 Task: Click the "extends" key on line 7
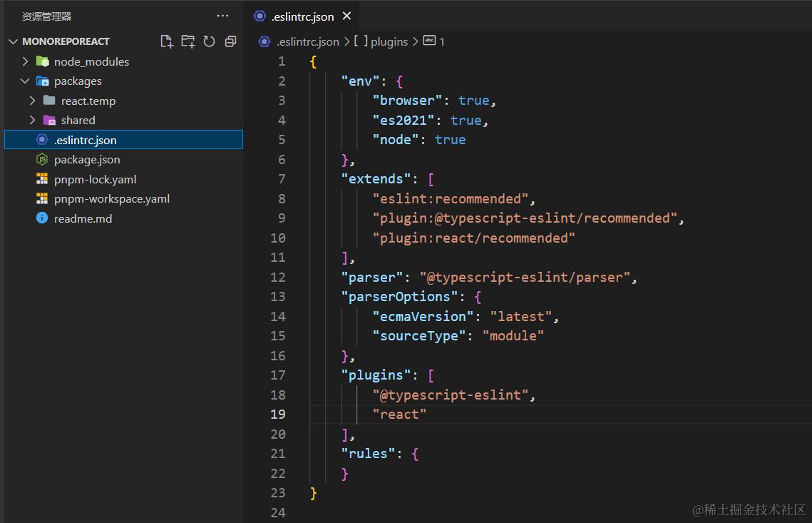(376, 179)
